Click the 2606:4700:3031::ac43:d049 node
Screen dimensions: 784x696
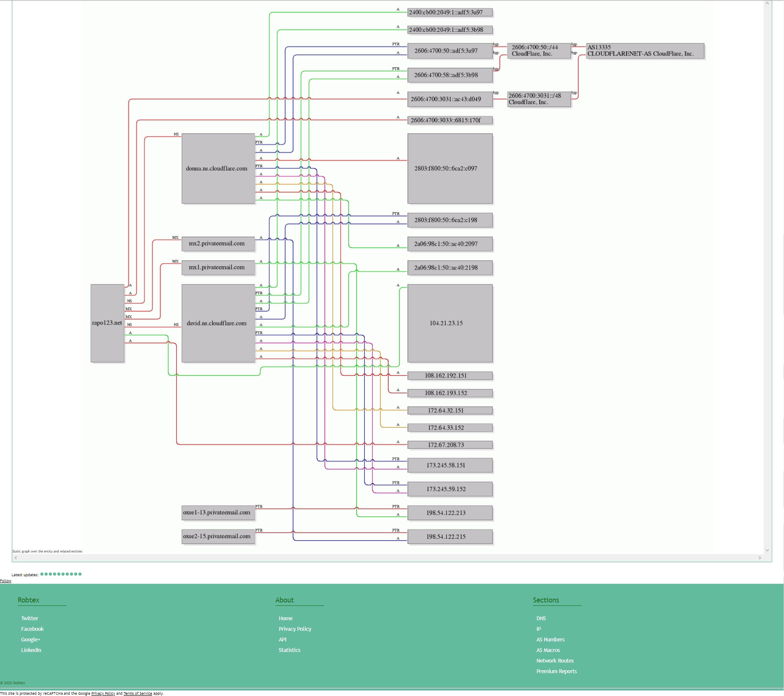pos(450,99)
